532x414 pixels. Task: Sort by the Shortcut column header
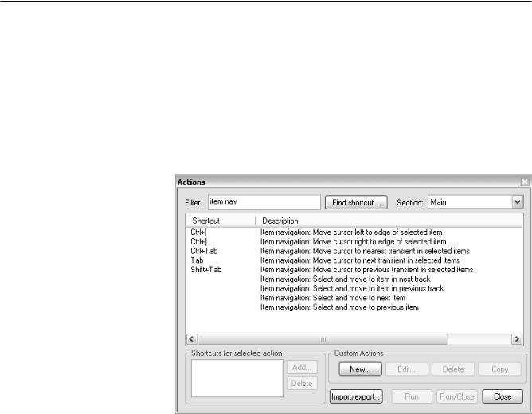[x=220, y=221]
